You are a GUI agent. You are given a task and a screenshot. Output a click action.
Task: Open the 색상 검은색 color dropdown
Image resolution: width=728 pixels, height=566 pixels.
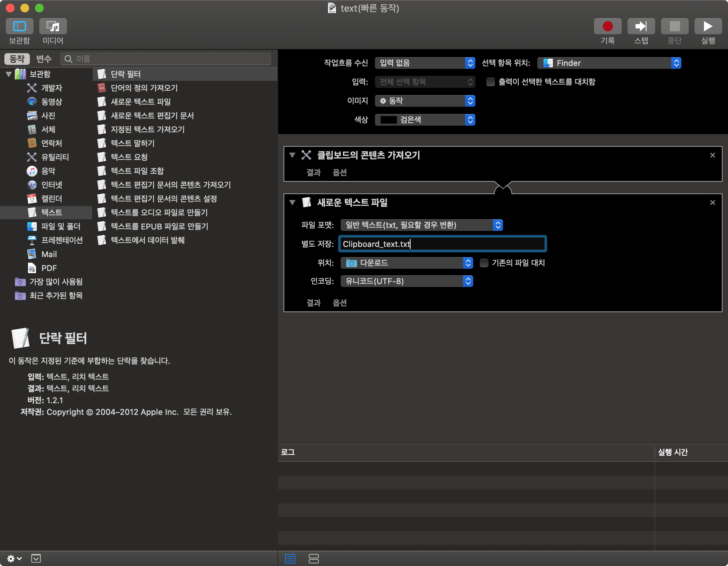(424, 120)
